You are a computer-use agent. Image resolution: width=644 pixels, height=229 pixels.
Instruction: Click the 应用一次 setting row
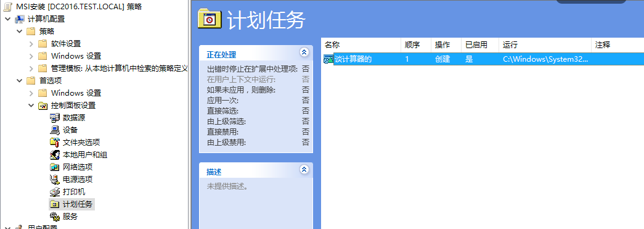click(258, 101)
